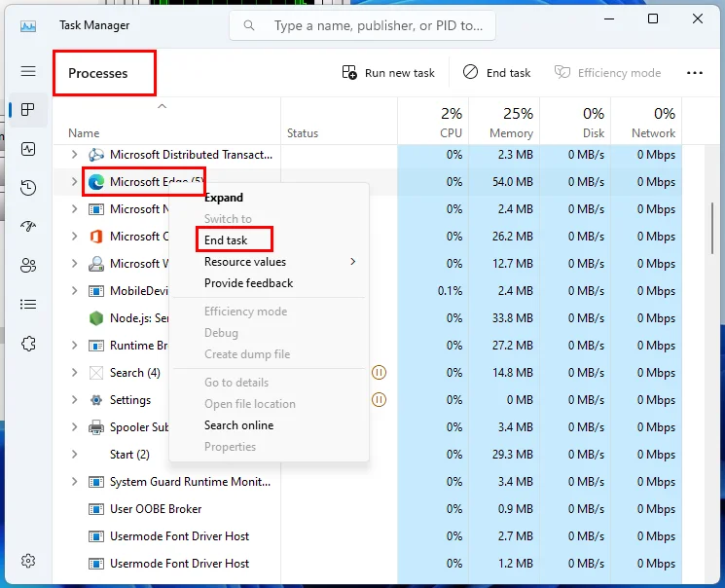Click the Node.js process icon

96,318
